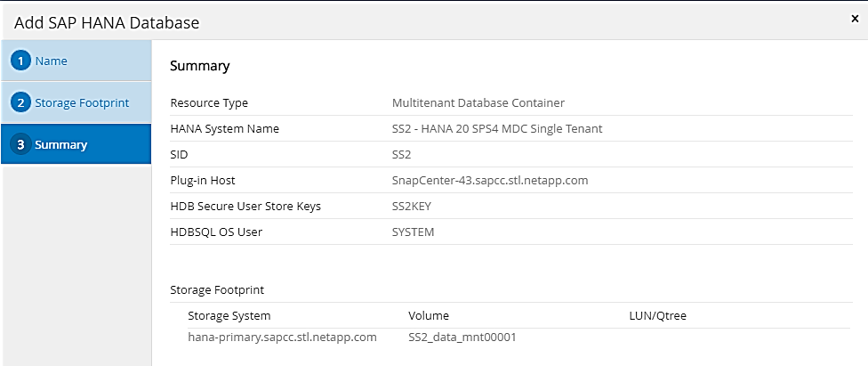
Task: Click the Storage Footprint section label
Action: [217, 290]
